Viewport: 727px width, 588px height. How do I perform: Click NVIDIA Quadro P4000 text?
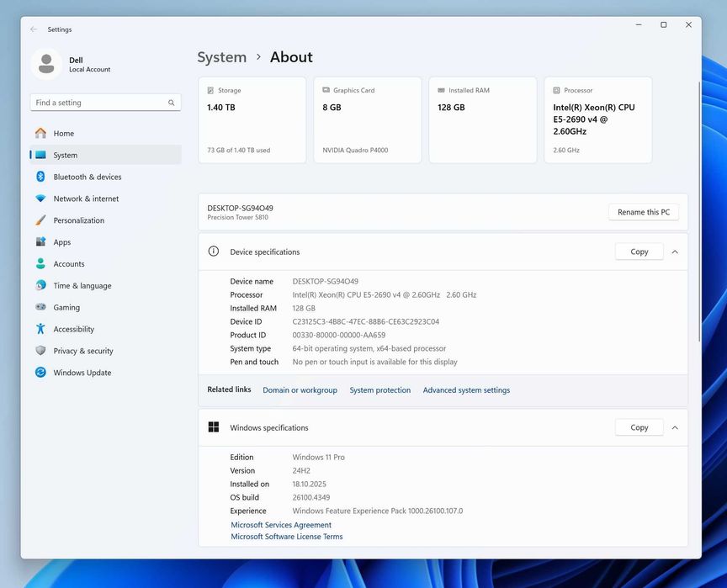tap(355, 150)
